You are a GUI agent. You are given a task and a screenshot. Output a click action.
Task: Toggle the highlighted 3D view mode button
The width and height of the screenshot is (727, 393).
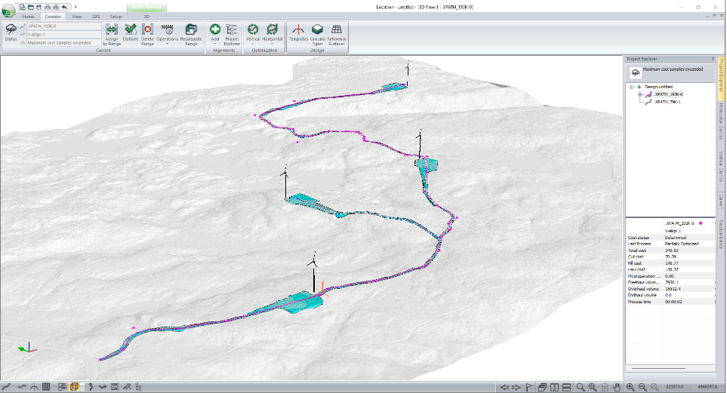click(x=74, y=387)
